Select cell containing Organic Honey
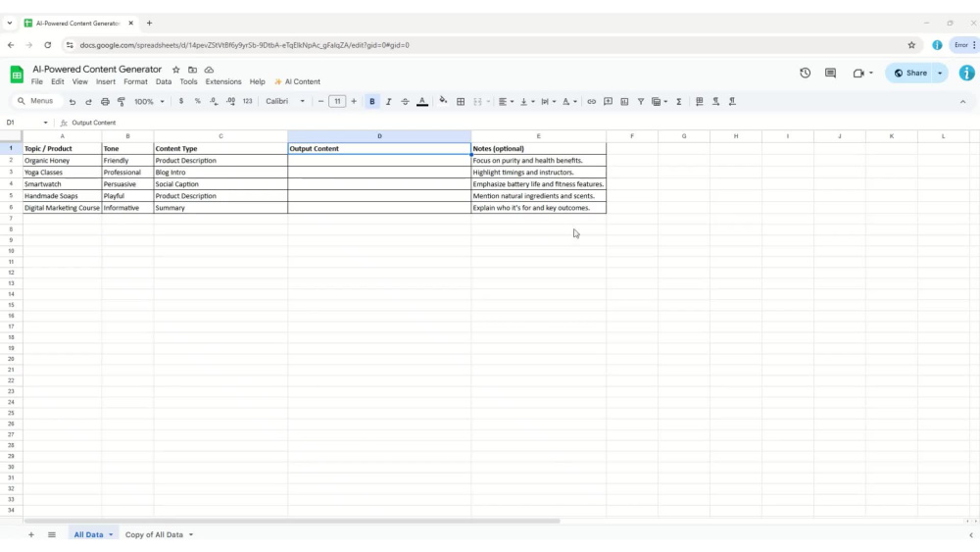Viewport: 980px width, 552px height. pos(62,161)
